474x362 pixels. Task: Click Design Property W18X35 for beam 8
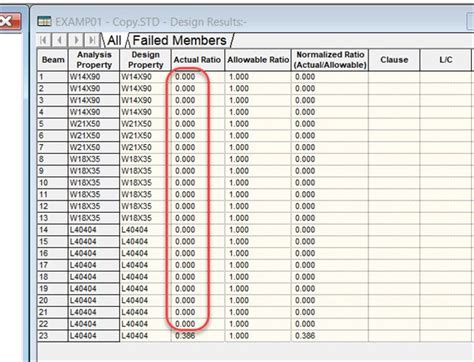coord(145,159)
